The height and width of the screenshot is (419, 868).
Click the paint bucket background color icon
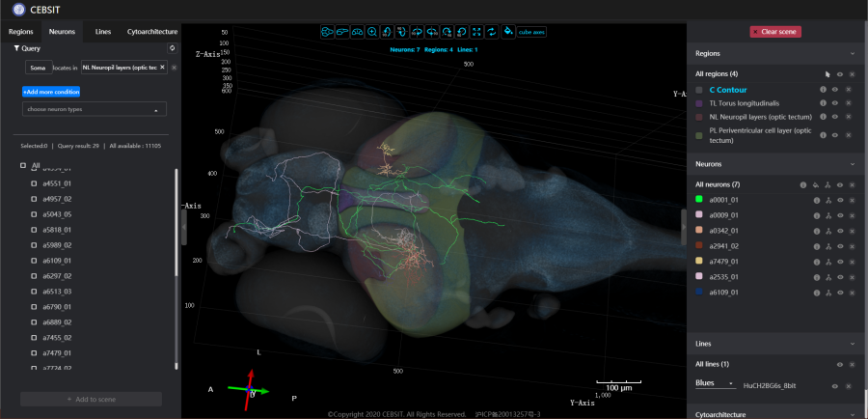(507, 32)
